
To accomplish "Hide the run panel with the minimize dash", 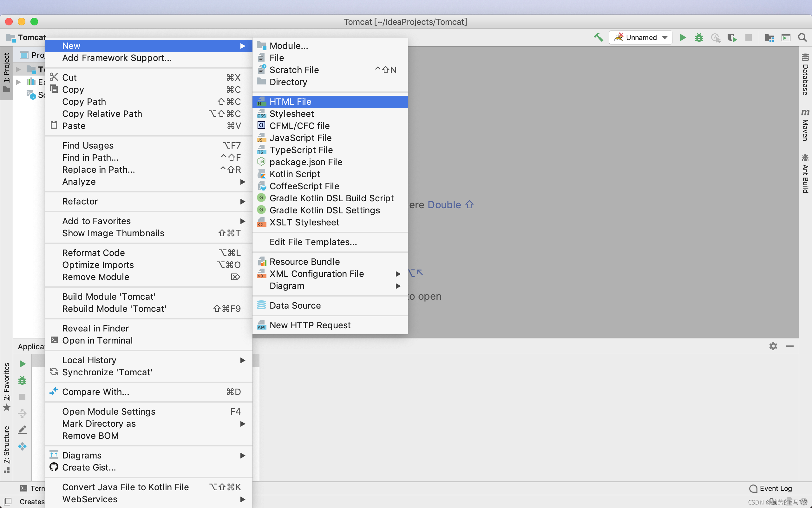I will (x=789, y=346).
